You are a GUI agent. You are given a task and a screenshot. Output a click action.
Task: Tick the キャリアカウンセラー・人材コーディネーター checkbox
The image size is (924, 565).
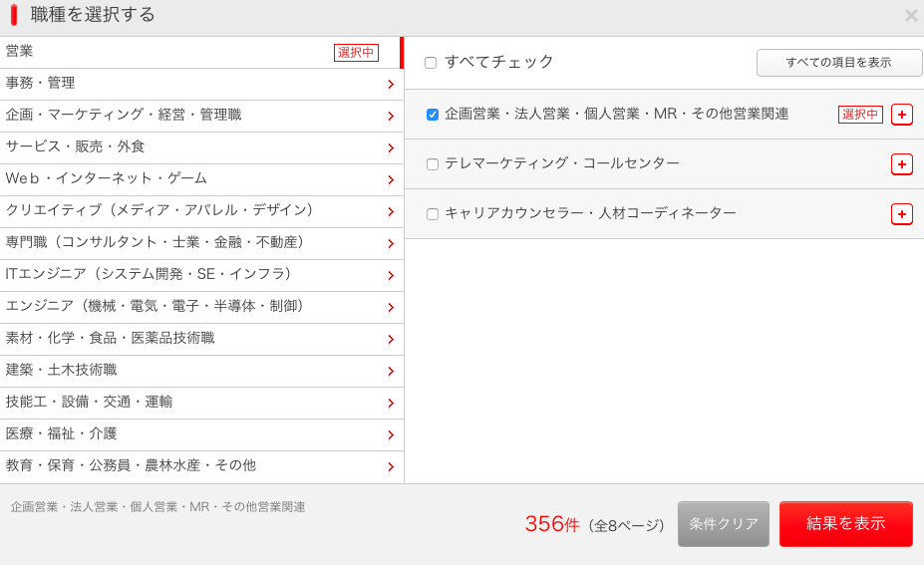point(433,214)
